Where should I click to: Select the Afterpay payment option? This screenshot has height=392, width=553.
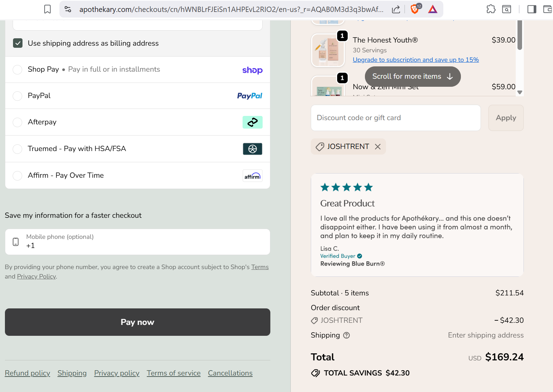(x=18, y=122)
